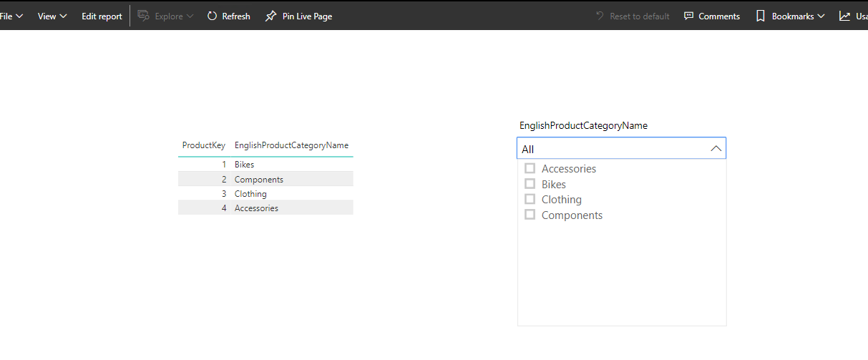Click ProductKey value 2 in the table
This screenshot has width=868, height=360.
pos(224,180)
